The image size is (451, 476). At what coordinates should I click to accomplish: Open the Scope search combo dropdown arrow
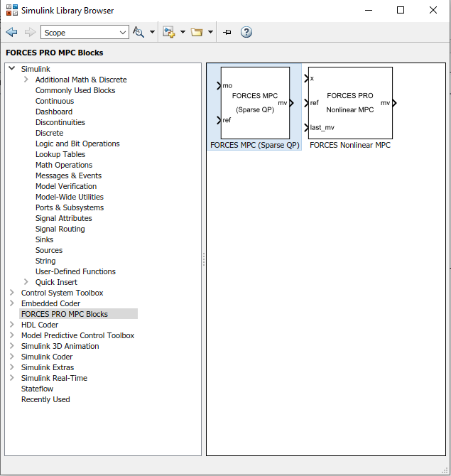tap(123, 33)
